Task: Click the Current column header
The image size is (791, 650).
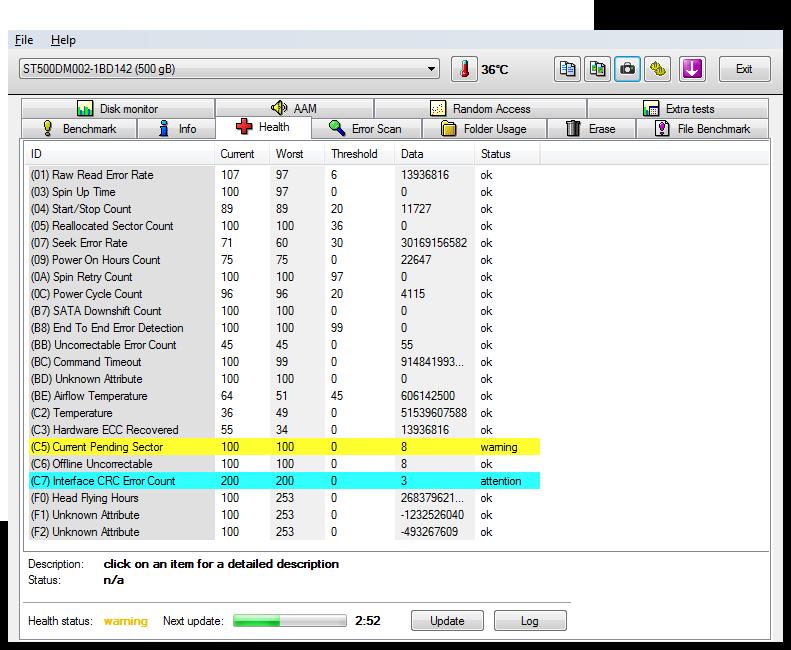Action: [242, 154]
